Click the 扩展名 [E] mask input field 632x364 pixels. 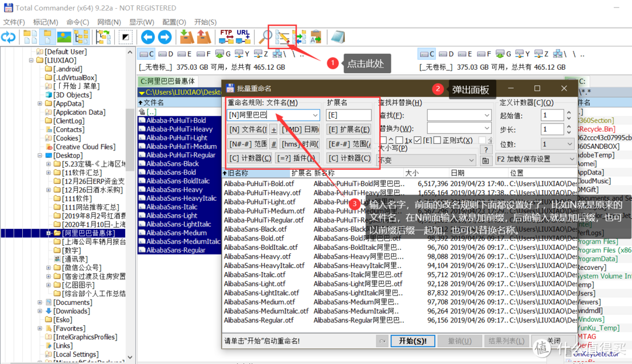pyautogui.click(x=349, y=115)
